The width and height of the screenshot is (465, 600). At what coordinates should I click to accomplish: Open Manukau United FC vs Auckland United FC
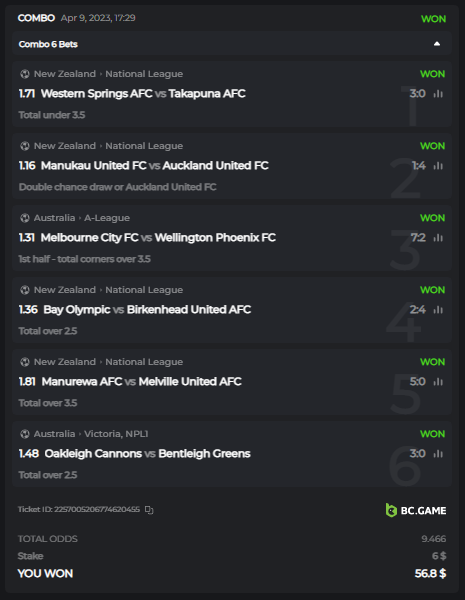point(155,166)
